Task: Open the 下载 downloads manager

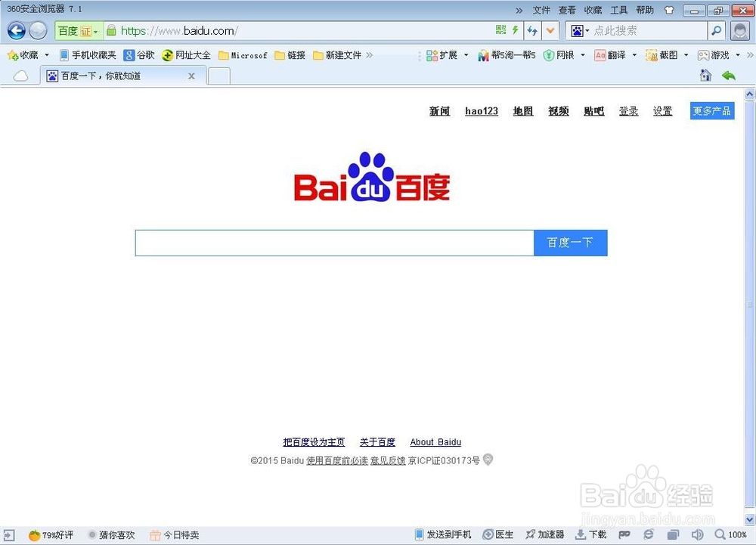Action: point(591,534)
